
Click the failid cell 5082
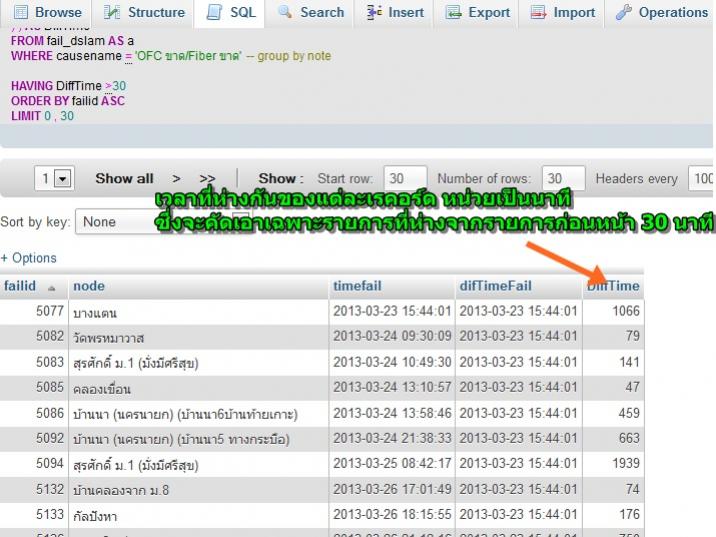[50, 336]
